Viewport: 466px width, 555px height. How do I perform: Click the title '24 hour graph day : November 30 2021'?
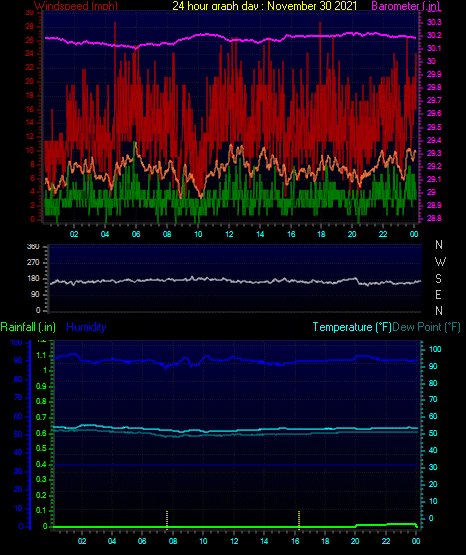pos(265,6)
